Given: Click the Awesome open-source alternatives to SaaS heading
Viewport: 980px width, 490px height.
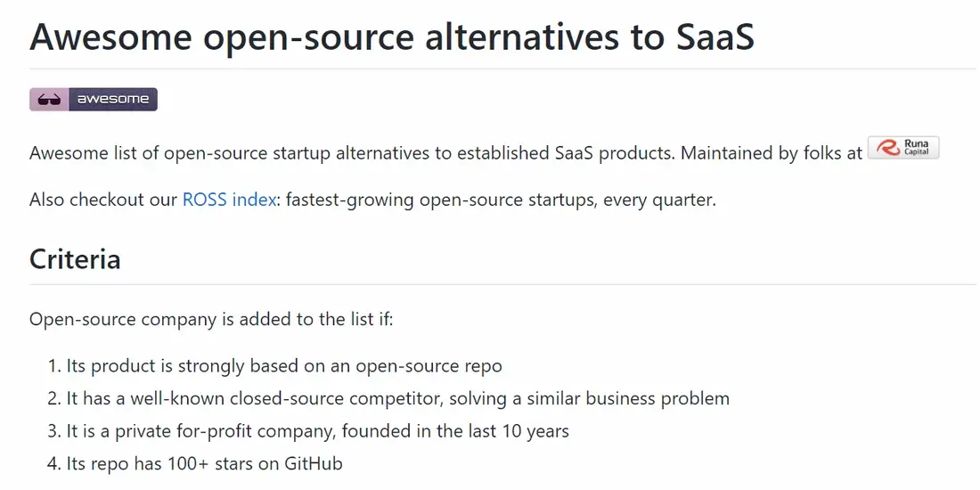Looking at the screenshot, I should click(392, 37).
